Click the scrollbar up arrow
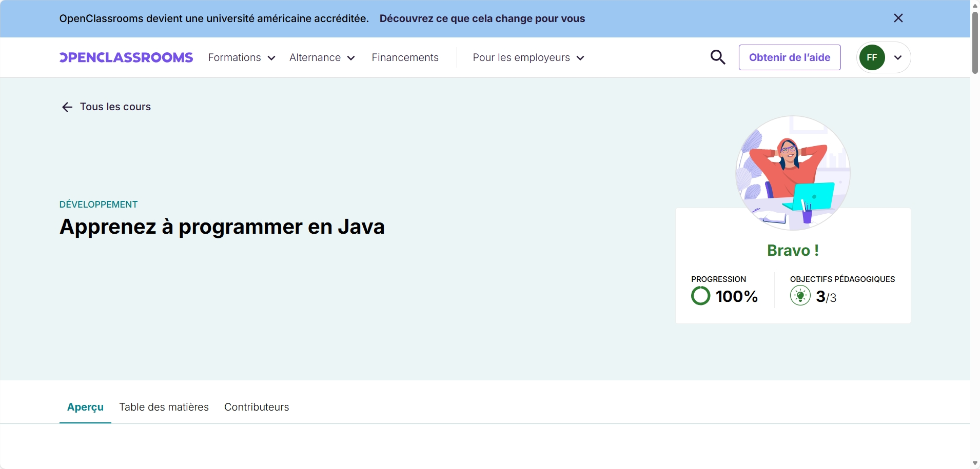Viewport: 980px width, 469px height. pos(975,5)
